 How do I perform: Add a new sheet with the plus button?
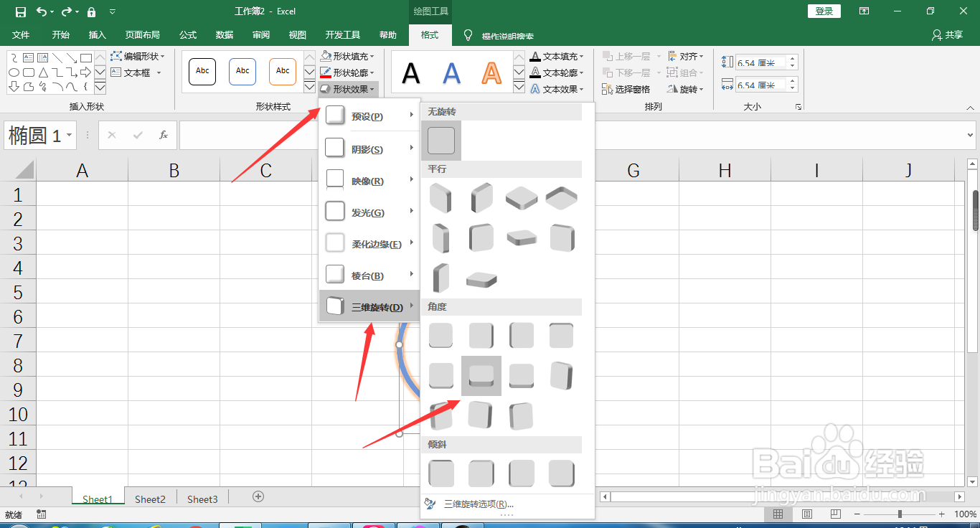[x=258, y=496]
